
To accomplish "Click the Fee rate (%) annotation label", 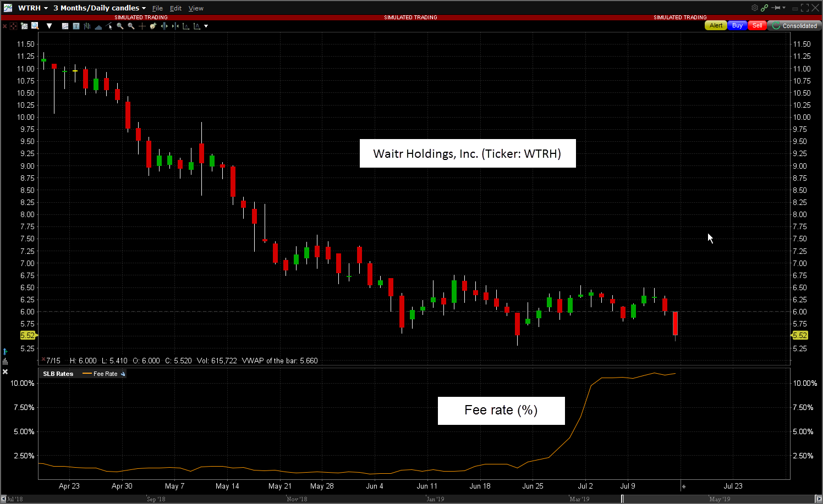I will (501, 411).
